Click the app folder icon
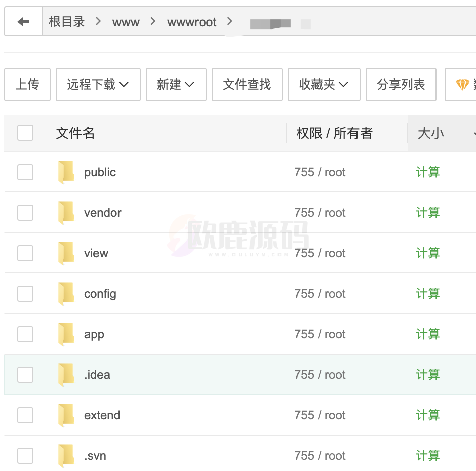The height and width of the screenshot is (471, 476). pos(66,334)
